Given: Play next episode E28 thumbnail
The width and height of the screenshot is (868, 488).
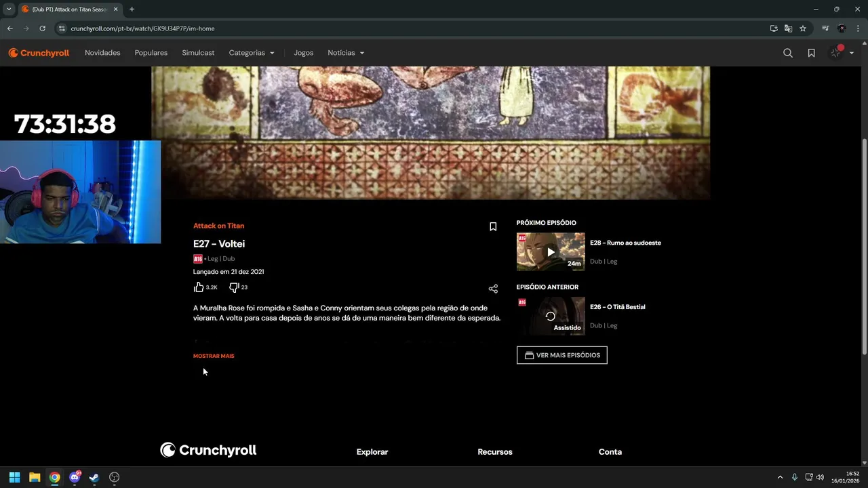Looking at the screenshot, I should 551,252.
